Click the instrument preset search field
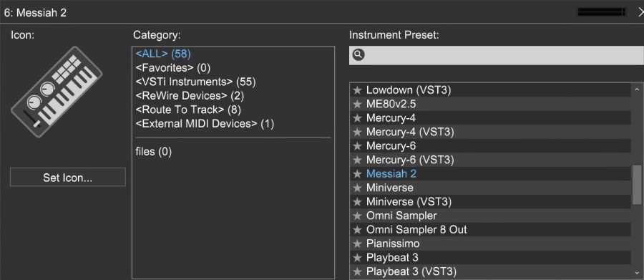Image resolution: width=644 pixels, height=280 pixels. 497,55
